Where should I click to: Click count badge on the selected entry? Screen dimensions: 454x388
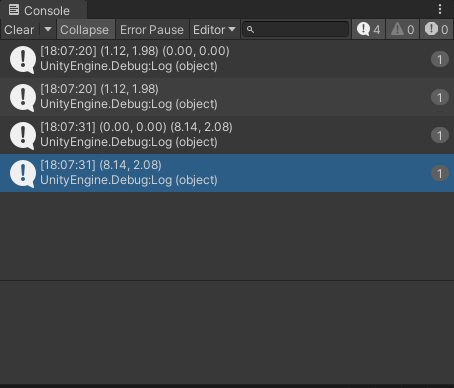tap(440, 174)
